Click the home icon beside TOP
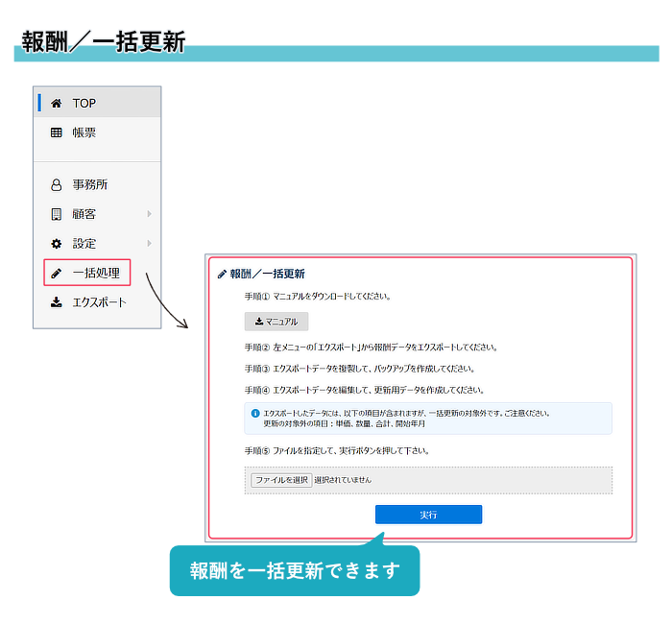 click(56, 104)
